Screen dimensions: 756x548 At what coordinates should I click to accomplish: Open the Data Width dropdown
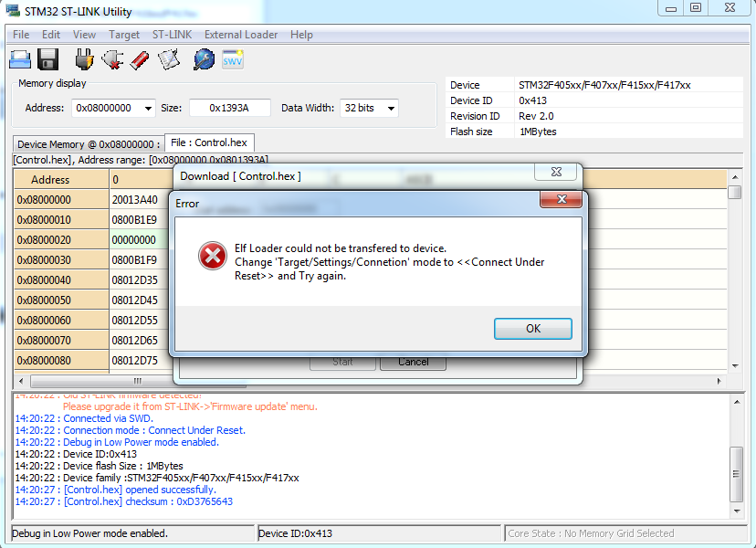(x=391, y=108)
